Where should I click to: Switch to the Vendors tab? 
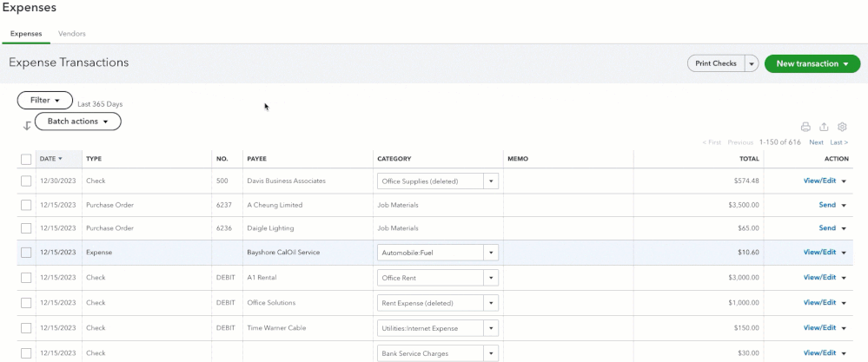click(71, 34)
